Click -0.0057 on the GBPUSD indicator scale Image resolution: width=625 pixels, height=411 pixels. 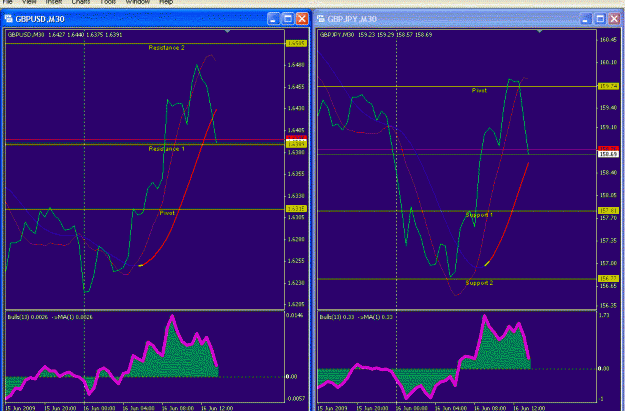click(295, 399)
